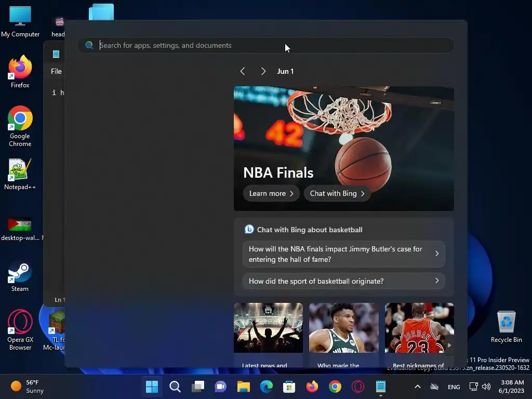The height and width of the screenshot is (399, 532).
Task: Open the File menu in Notepad
Action: [x=56, y=71]
